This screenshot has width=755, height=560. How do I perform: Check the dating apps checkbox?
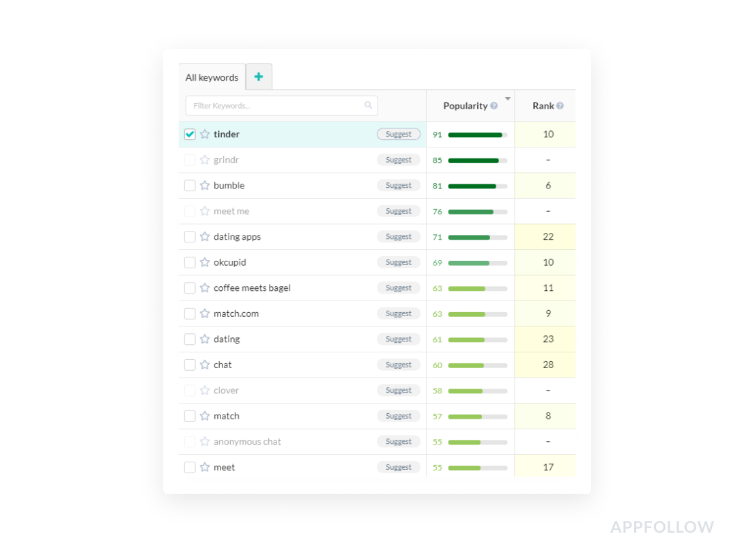click(190, 236)
